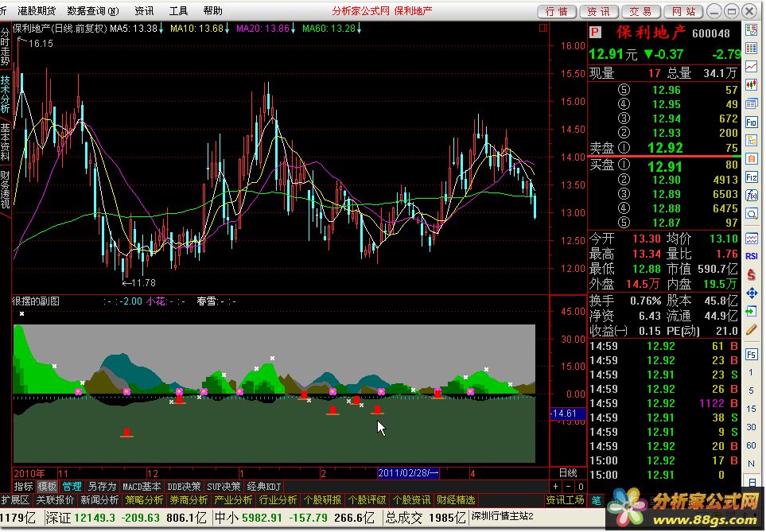The image size is (766, 532).
Task: Switch to the 技术分析 side tab
Action: coord(5,94)
